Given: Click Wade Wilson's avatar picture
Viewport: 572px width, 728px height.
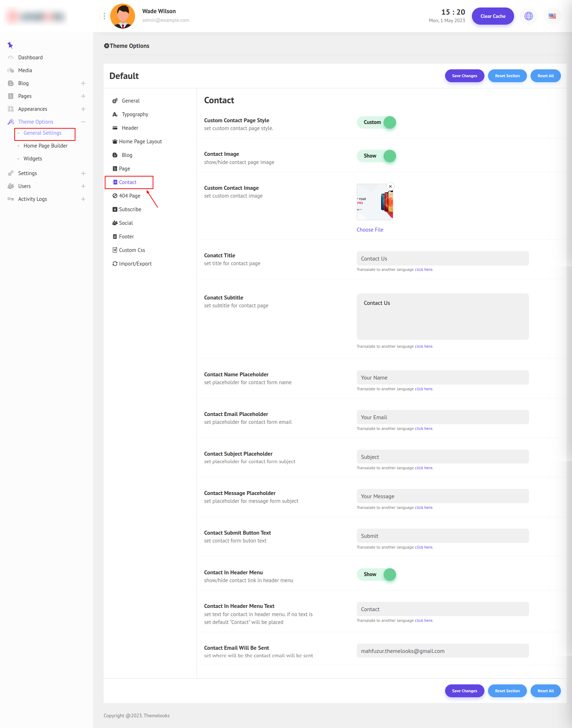Looking at the screenshot, I should point(123,16).
